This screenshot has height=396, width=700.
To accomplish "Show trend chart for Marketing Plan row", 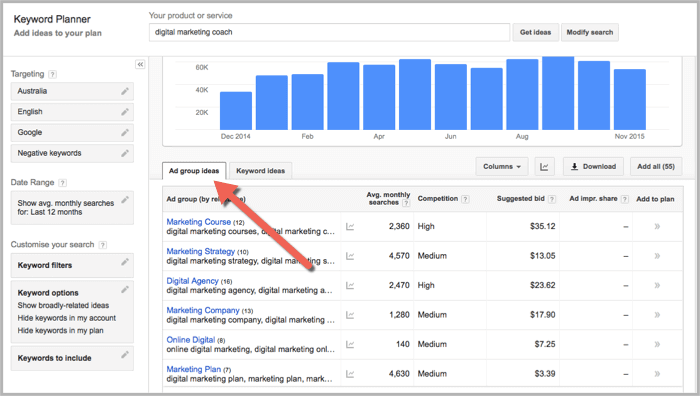I will (x=350, y=374).
